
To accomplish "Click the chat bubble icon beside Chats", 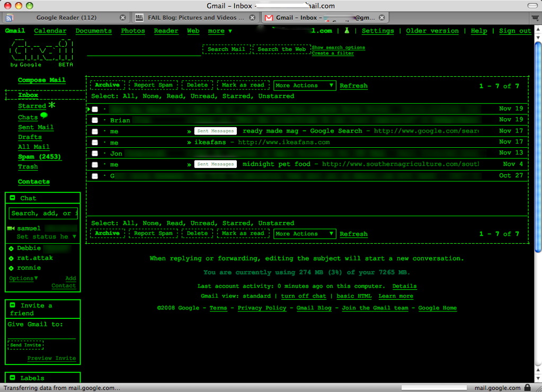I will (x=44, y=115).
